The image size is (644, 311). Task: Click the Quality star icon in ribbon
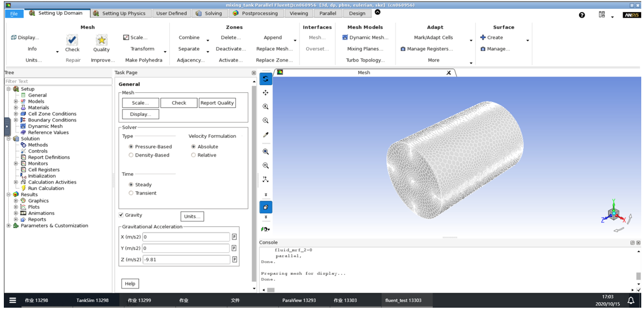coord(101,40)
